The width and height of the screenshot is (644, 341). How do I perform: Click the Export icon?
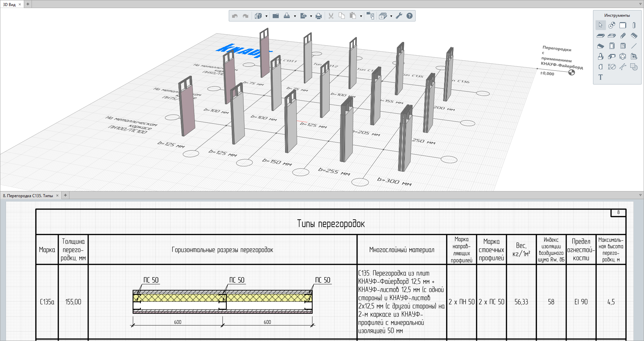[304, 16]
